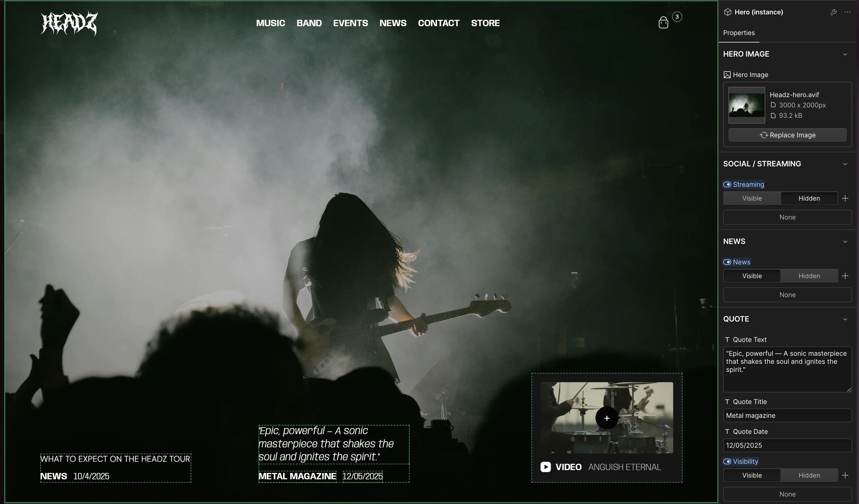Click the shopping cart bag icon
Image resolution: width=859 pixels, height=504 pixels.
point(663,23)
